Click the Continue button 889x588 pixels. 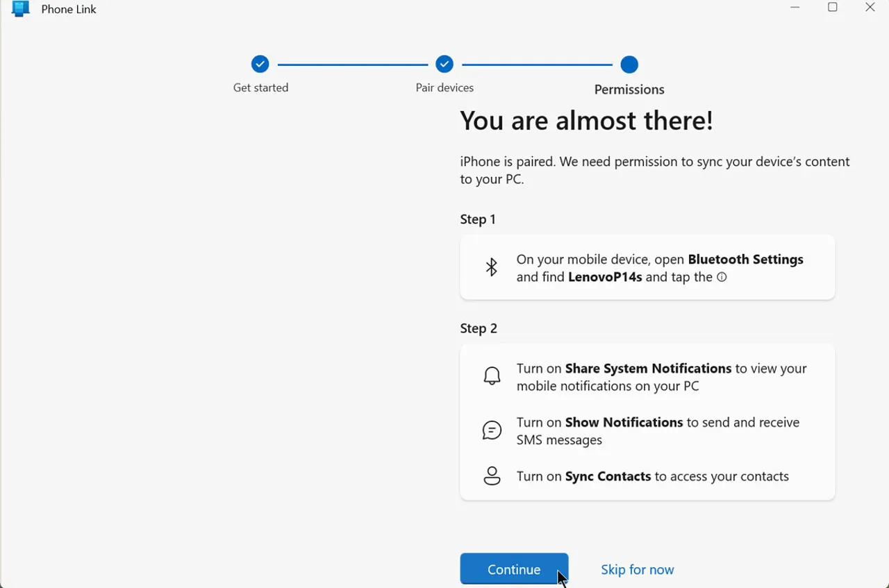tap(514, 569)
